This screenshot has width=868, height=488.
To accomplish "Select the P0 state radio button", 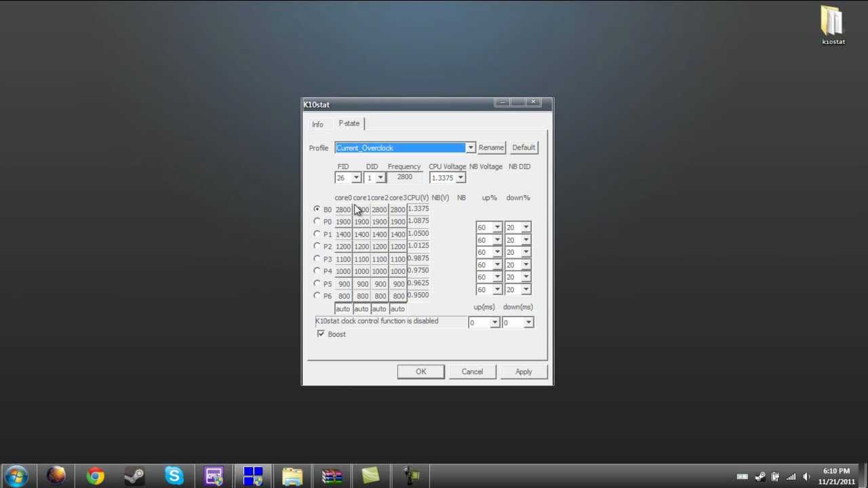I will (317, 222).
